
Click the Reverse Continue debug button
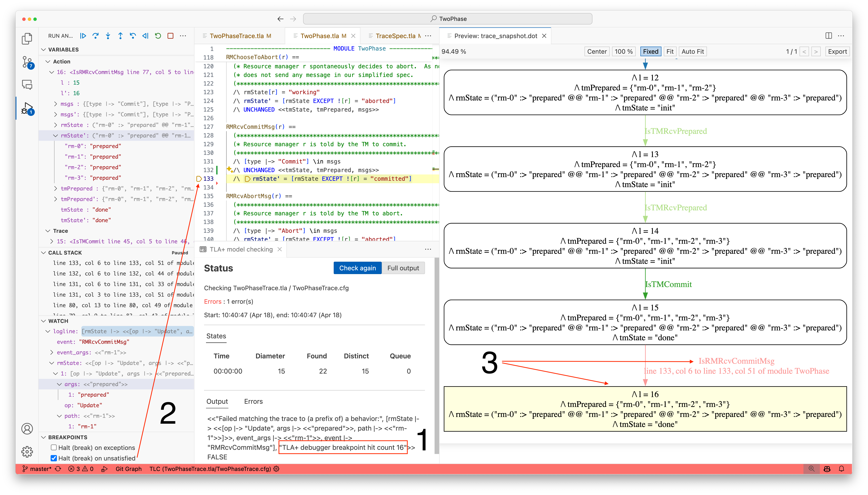pyautogui.click(x=146, y=36)
